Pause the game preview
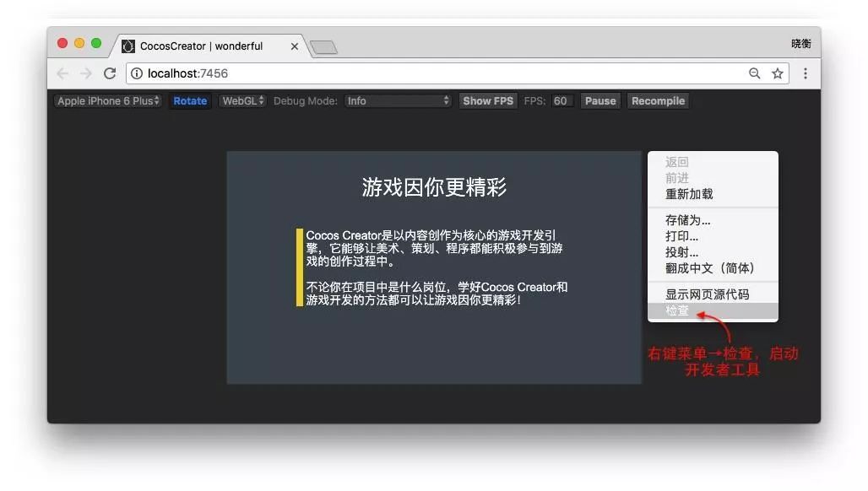868x491 pixels. [x=600, y=100]
